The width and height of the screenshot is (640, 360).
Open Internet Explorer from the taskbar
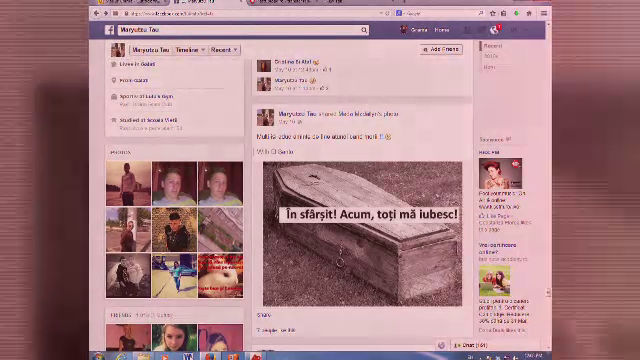120,357
